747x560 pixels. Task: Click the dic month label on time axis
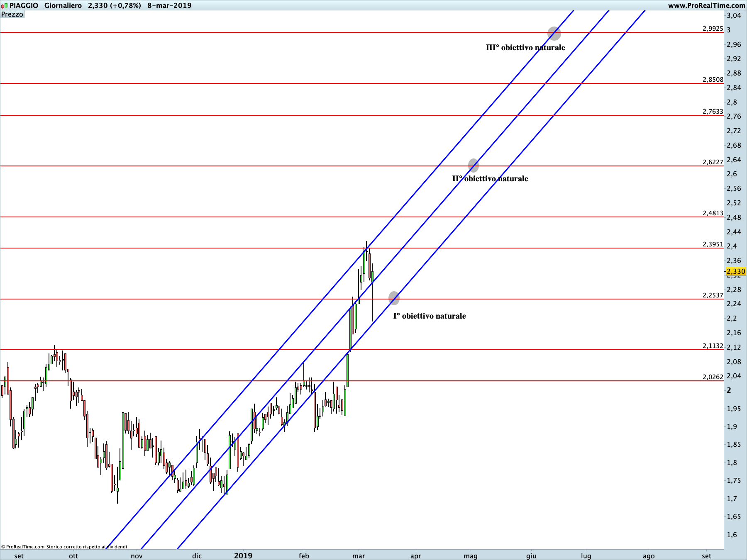click(197, 556)
